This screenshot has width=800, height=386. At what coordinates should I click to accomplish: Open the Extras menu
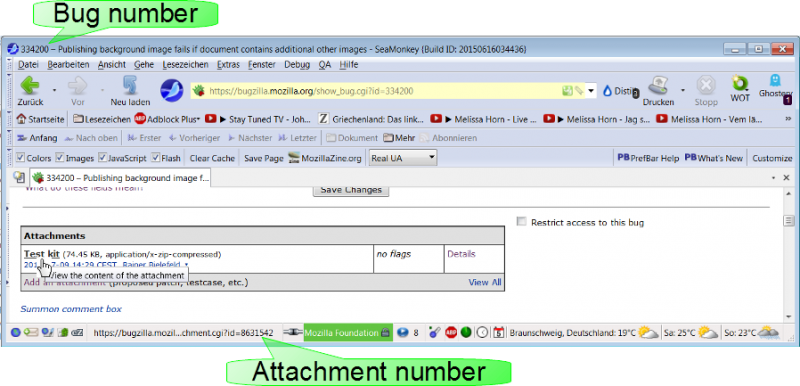click(228, 65)
